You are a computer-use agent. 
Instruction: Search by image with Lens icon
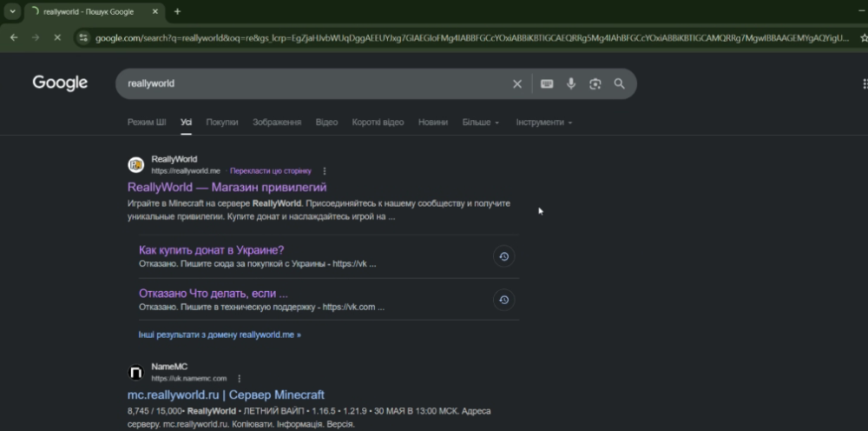point(595,83)
